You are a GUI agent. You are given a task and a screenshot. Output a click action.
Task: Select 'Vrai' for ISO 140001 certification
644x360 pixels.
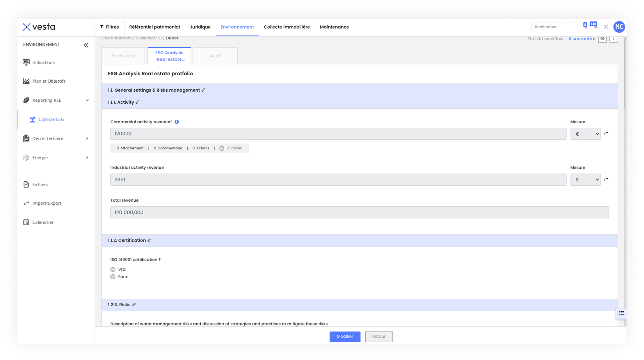click(x=113, y=270)
